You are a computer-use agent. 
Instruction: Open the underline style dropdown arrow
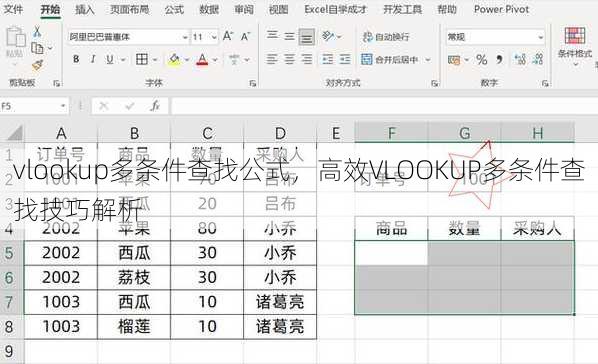click(123, 60)
